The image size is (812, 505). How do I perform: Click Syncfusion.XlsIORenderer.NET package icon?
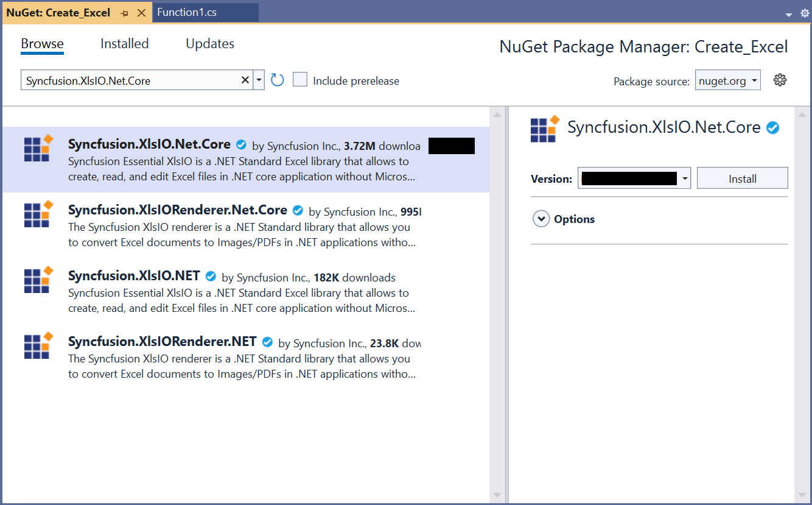[x=38, y=345]
